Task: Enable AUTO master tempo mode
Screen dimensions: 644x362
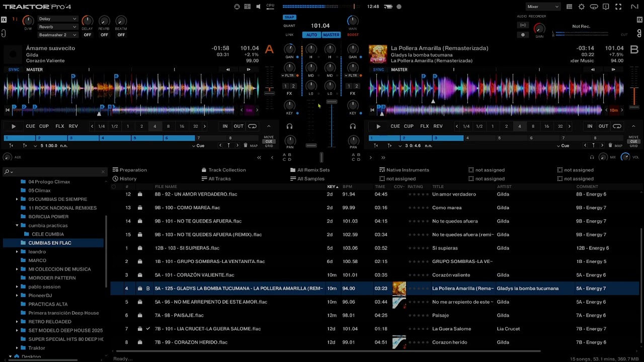Action: coord(311,35)
